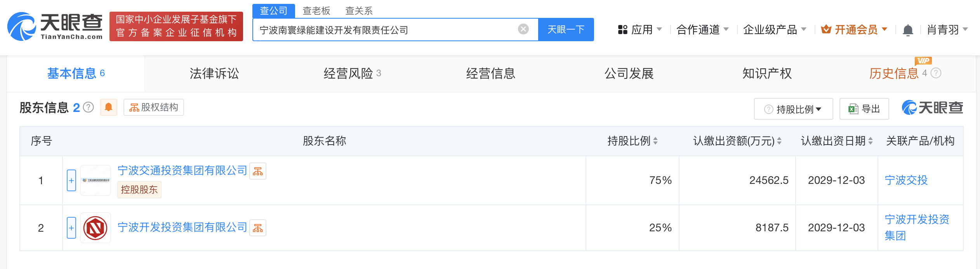Sort by 认缴出资额 column arrows
Screen dimensions: 980x269
click(x=779, y=141)
